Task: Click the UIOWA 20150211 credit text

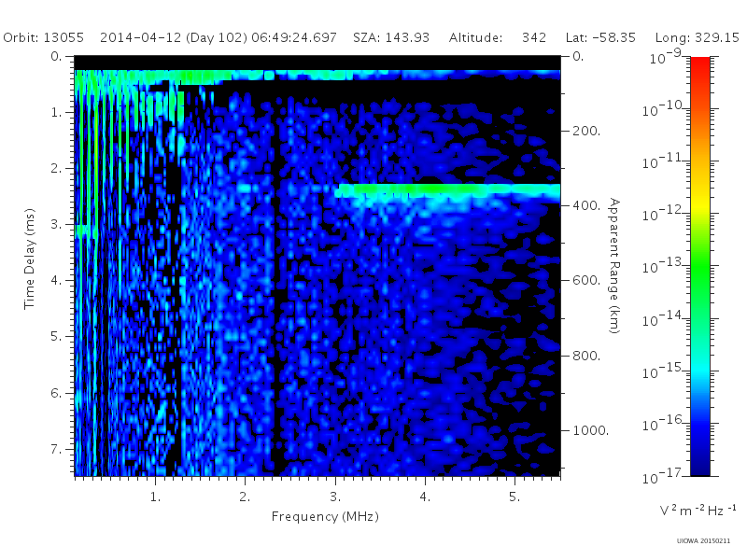Action: [x=703, y=541]
